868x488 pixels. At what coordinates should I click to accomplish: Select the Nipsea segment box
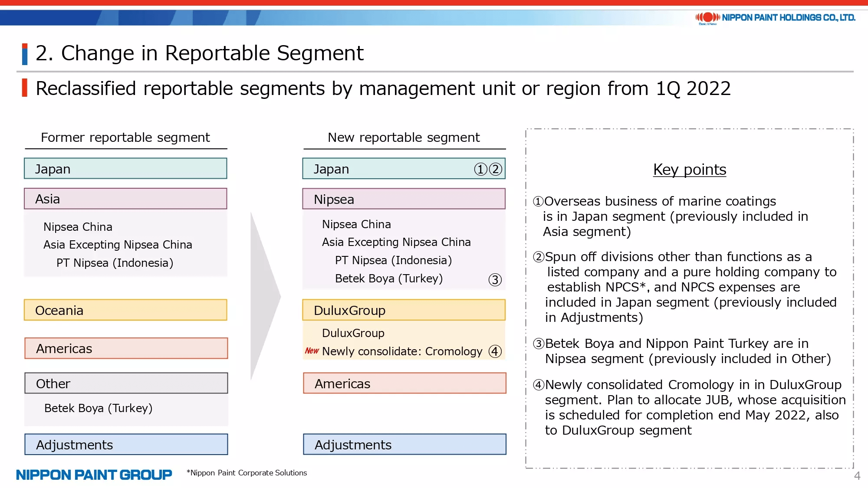click(x=404, y=199)
